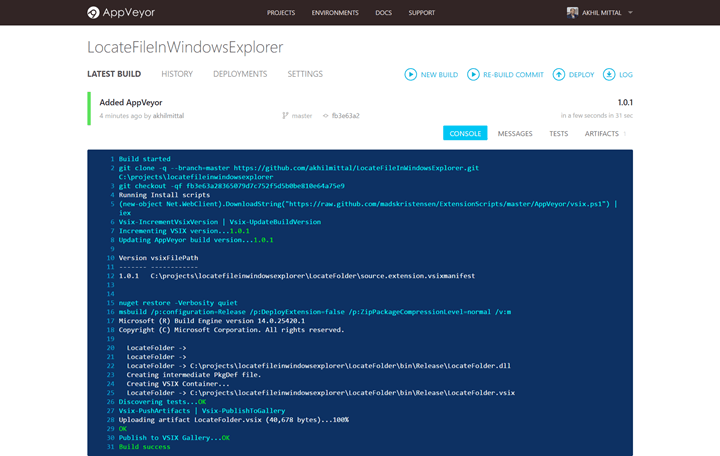720x456 pixels.
Task: Click the 'Build started' console line
Action: pyautogui.click(x=144, y=159)
